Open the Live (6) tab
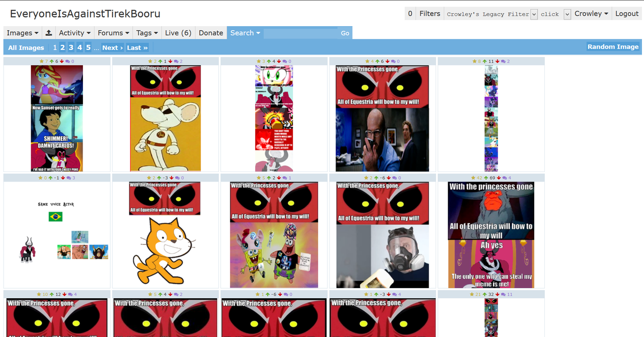 pyautogui.click(x=178, y=33)
